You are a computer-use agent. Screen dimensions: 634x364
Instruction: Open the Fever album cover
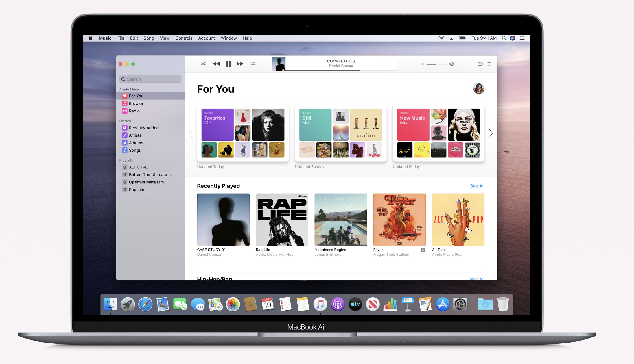(399, 220)
